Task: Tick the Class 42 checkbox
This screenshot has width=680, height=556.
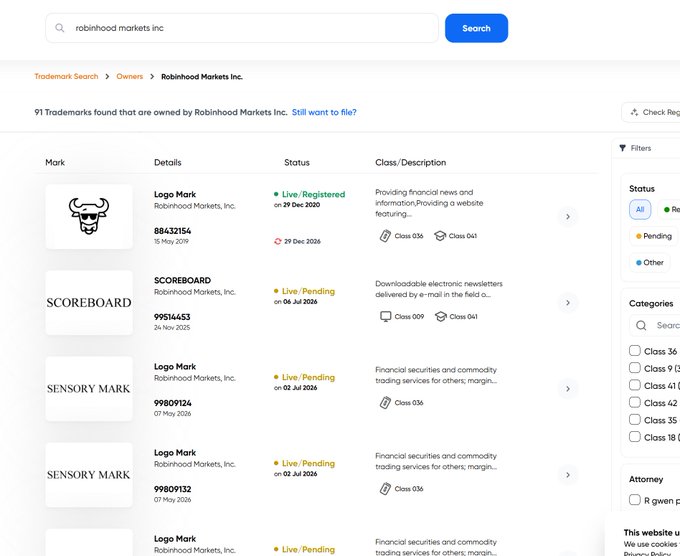Action: pos(634,402)
